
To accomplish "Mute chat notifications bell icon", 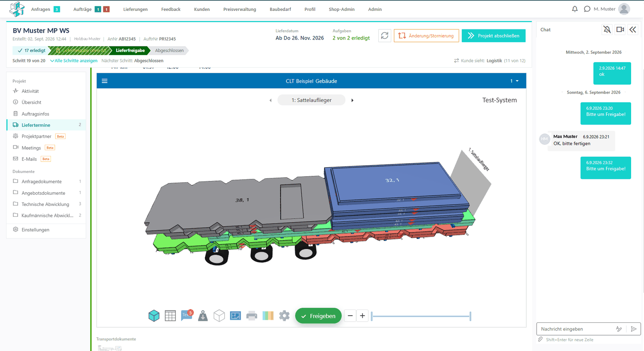I will click(607, 29).
